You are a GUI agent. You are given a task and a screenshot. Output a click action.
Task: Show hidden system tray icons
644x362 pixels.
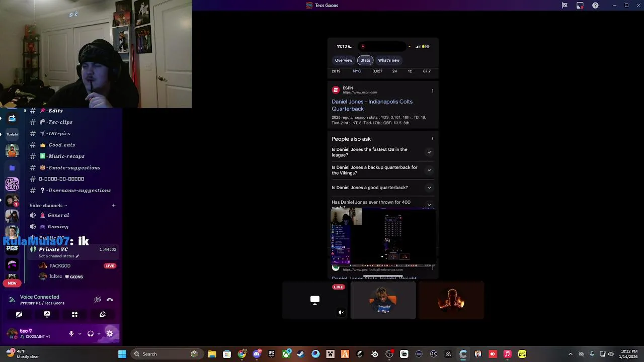[570, 354]
